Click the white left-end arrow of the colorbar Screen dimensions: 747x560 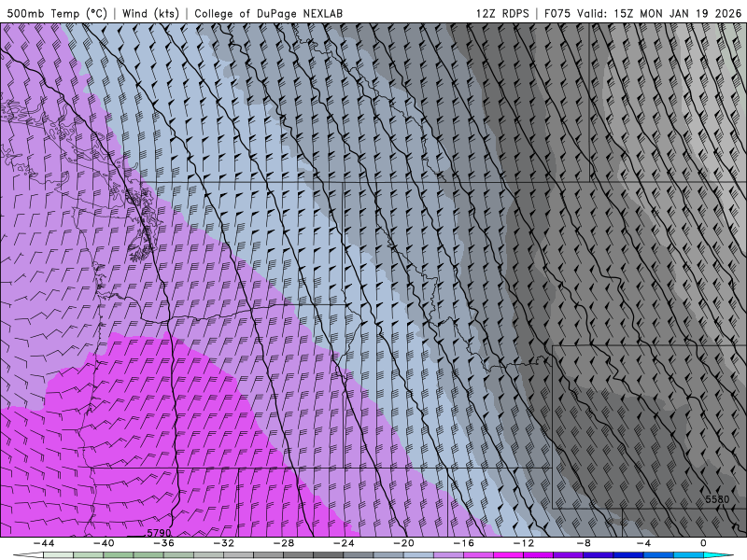tap(28, 555)
